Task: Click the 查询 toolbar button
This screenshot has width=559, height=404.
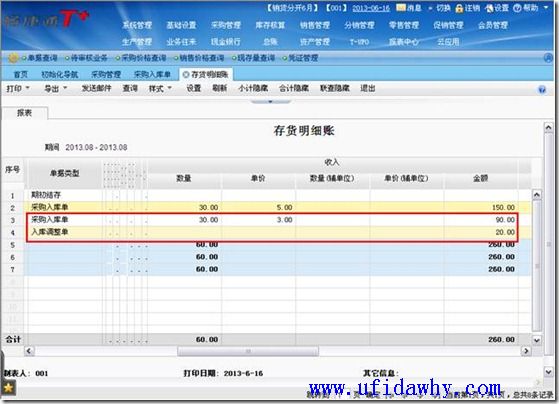Action: point(130,88)
